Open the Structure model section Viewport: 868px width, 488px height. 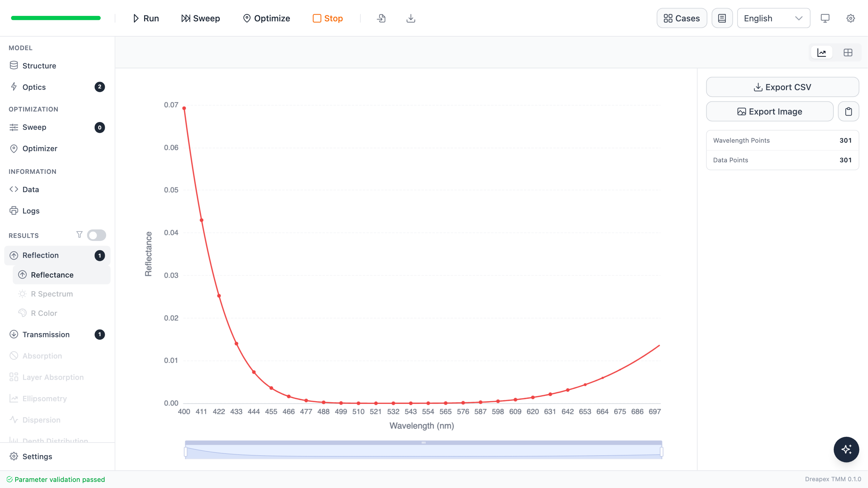(57, 66)
